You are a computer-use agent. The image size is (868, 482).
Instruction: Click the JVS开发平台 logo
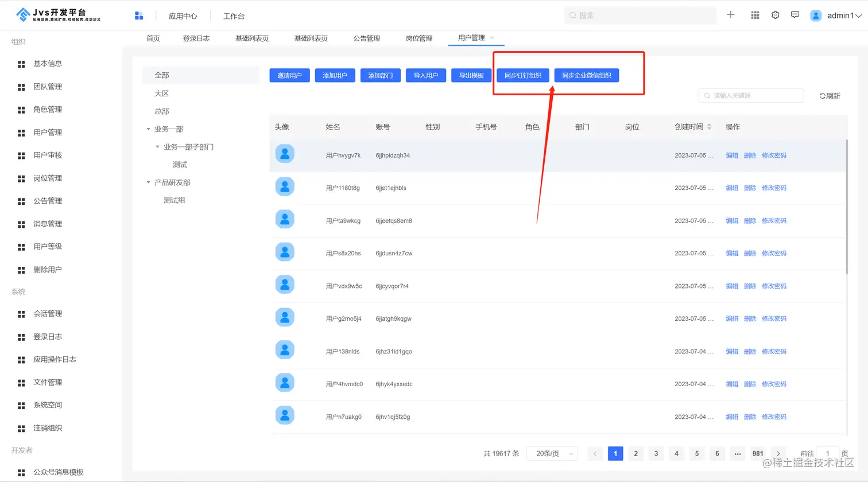(x=59, y=15)
